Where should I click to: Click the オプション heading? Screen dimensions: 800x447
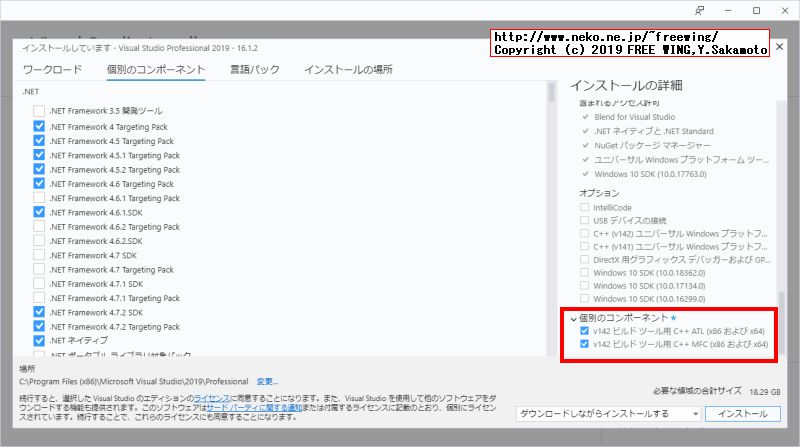(599, 193)
